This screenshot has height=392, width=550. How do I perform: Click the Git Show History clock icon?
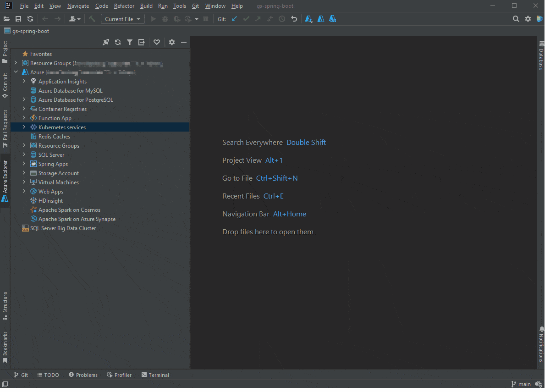[282, 19]
